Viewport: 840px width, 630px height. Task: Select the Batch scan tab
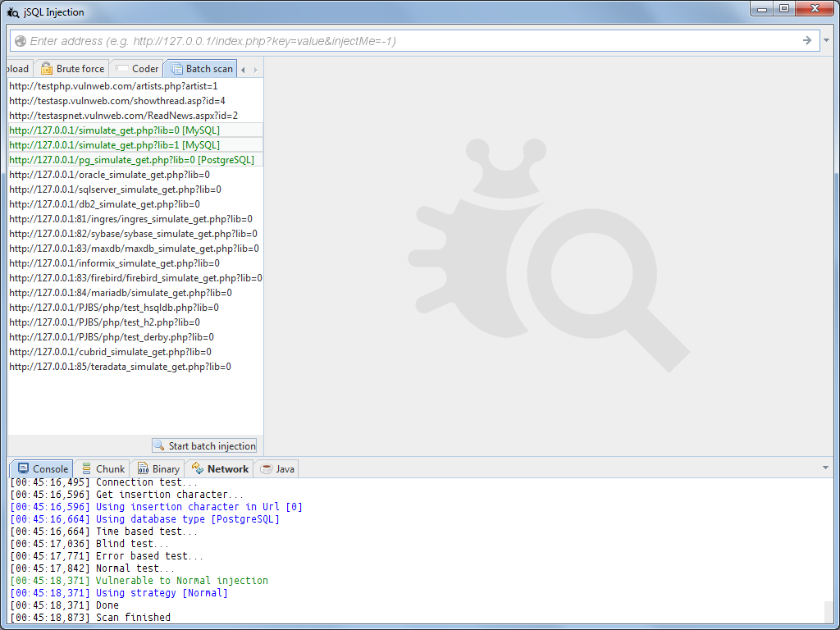coord(201,69)
